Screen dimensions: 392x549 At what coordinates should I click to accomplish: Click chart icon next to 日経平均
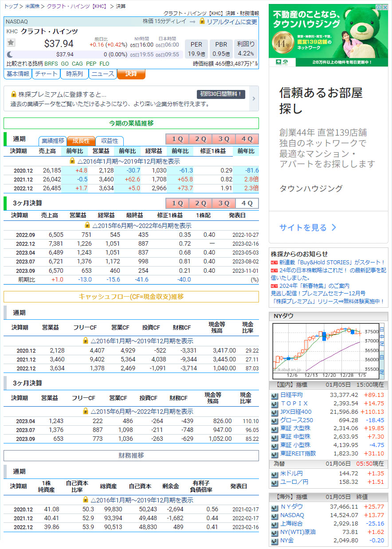coord(274,396)
